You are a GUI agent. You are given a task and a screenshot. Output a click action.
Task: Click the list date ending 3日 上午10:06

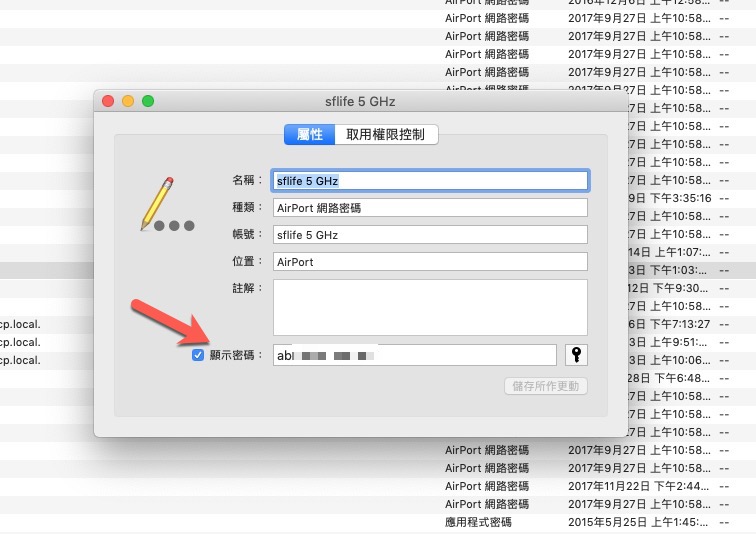tap(669, 360)
